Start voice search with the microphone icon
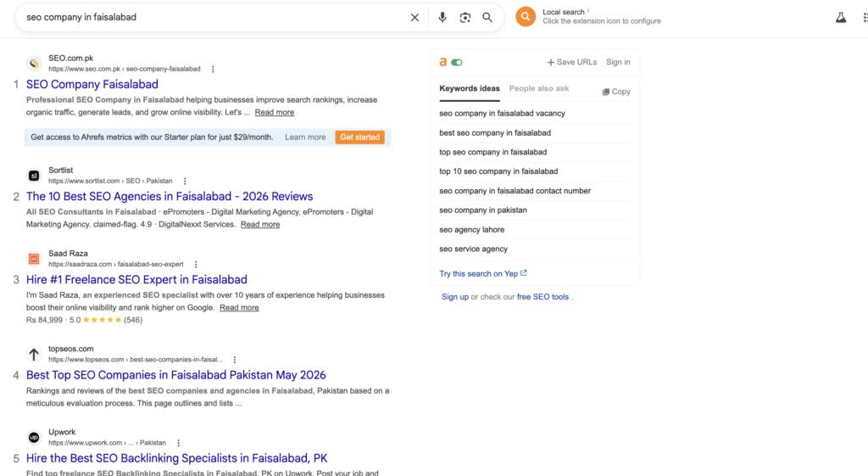The image size is (868, 476). [442, 17]
